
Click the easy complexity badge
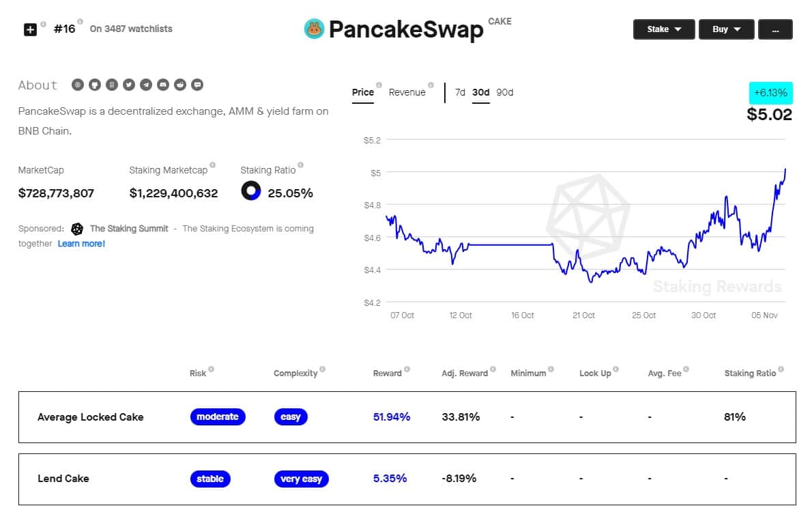[x=291, y=417]
